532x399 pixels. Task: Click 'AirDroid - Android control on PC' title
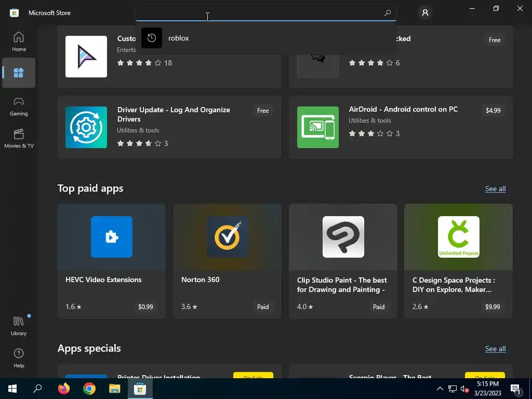(403, 109)
